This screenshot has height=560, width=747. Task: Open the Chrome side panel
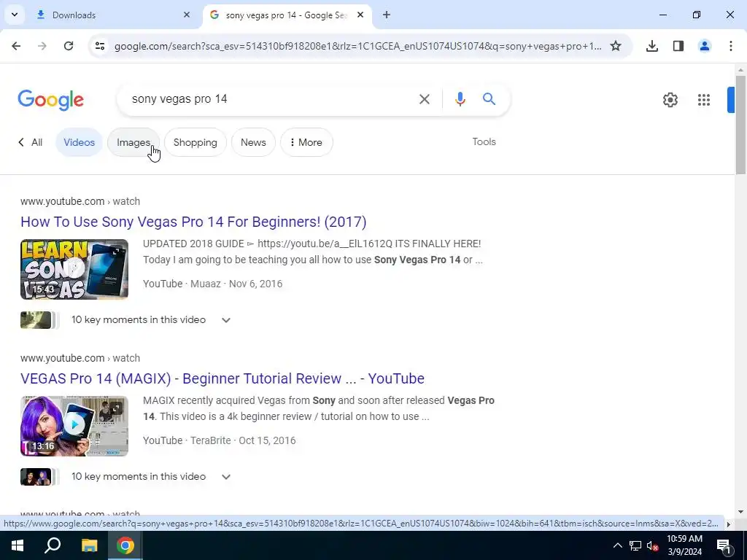point(678,46)
